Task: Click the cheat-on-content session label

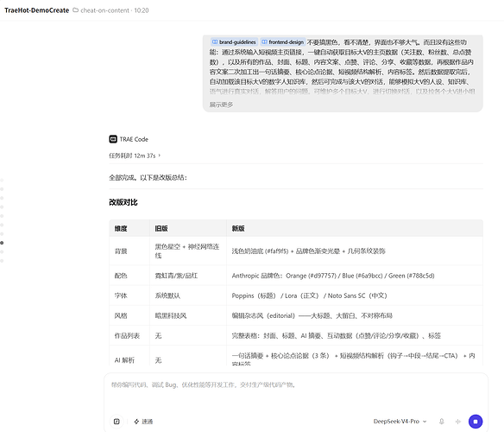Action: [x=104, y=10]
